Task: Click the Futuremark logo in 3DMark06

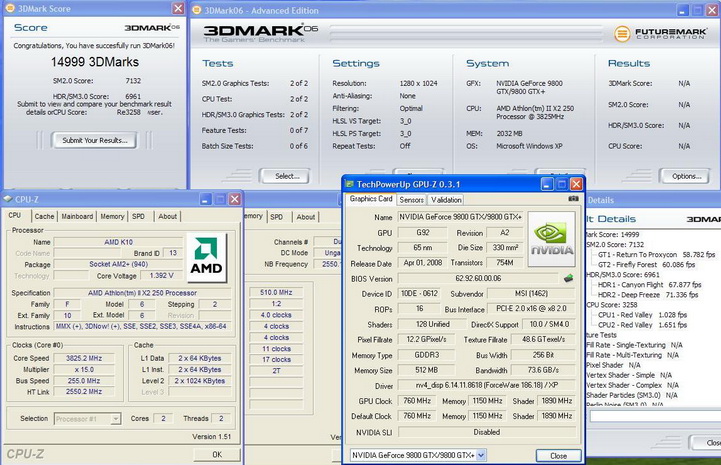Action: click(660, 33)
